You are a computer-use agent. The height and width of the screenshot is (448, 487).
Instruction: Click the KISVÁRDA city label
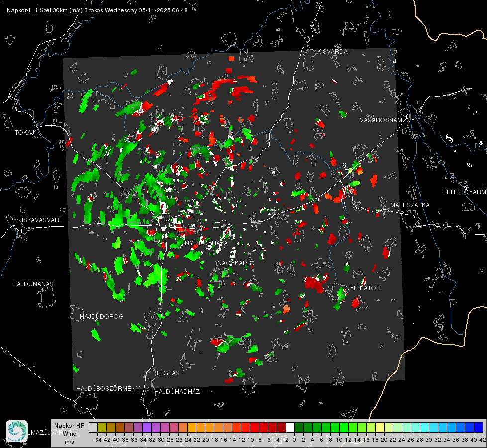(x=332, y=52)
